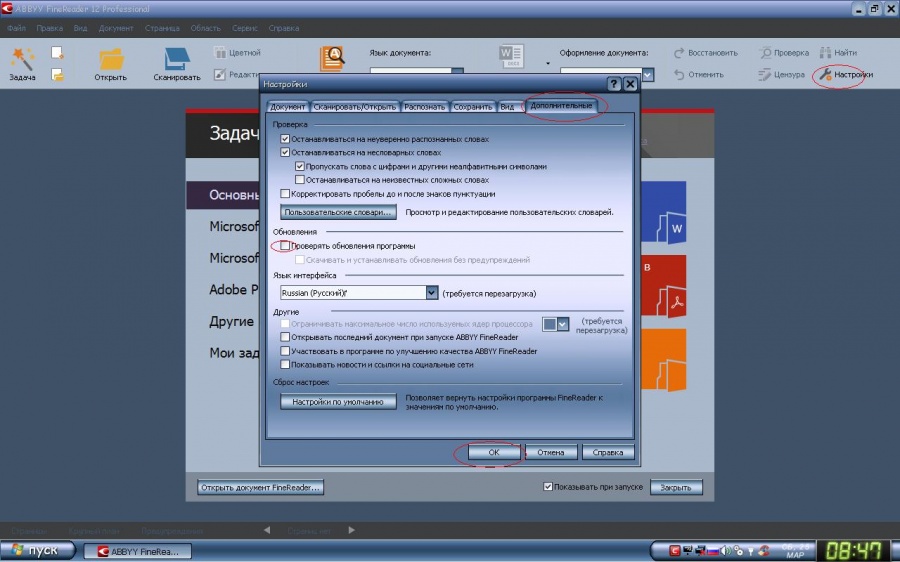Open the processor cores number dropdown
Image resolution: width=900 pixels, height=562 pixels.
pos(562,324)
